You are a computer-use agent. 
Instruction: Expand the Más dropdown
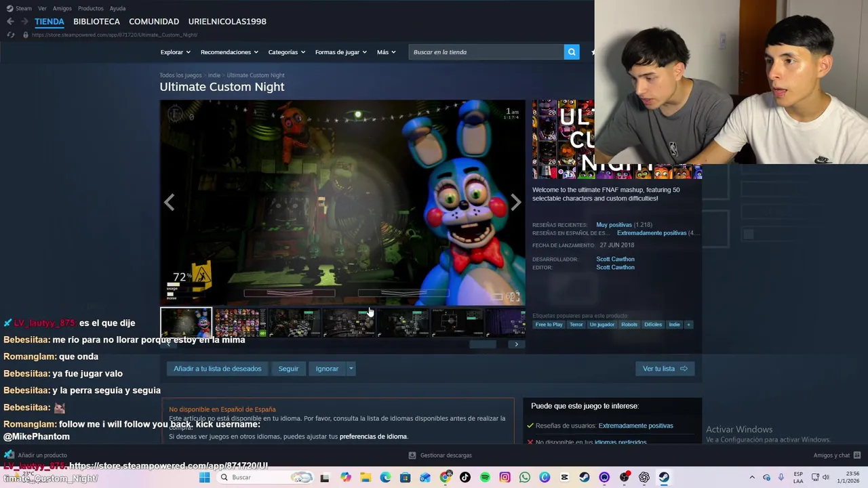pos(386,52)
